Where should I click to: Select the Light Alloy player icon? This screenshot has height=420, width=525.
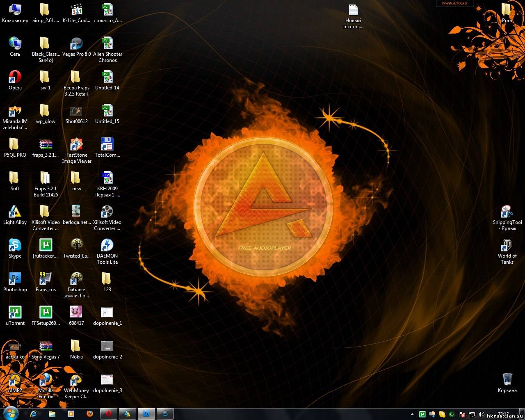coord(15,212)
